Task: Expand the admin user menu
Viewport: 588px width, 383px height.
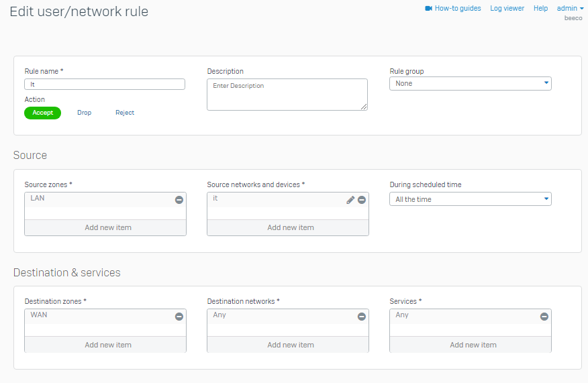Action: coord(570,9)
